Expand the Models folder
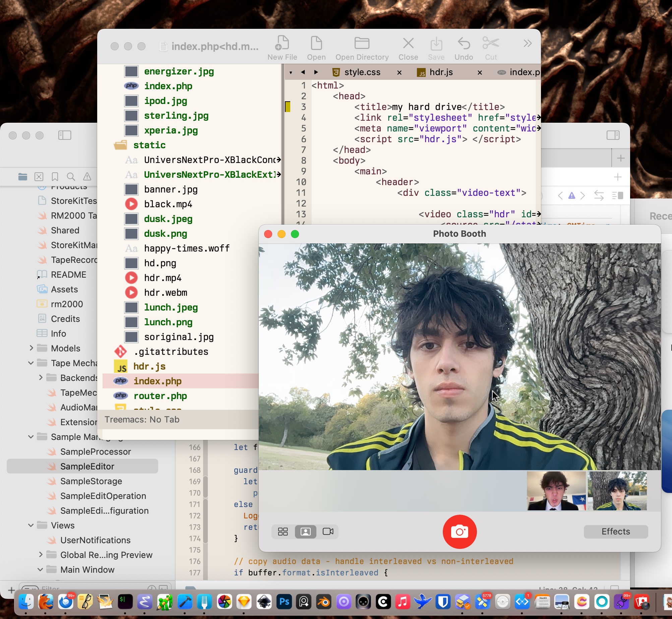The image size is (672, 619). coord(31,348)
